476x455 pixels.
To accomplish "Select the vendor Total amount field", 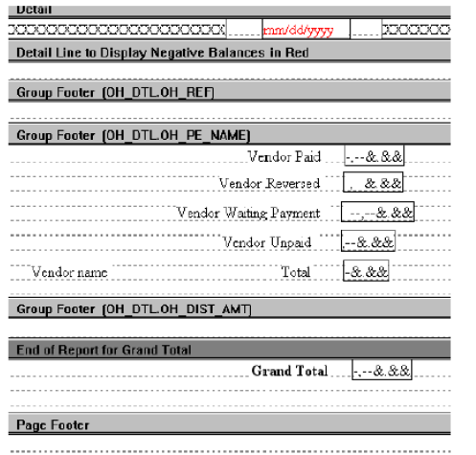I will pyautogui.click(x=366, y=271).
